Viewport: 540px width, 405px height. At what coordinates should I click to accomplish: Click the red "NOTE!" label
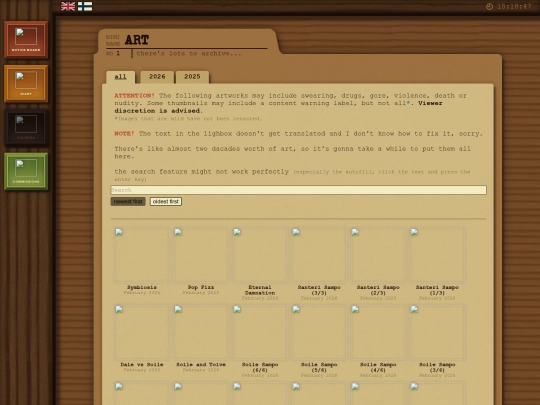pyautogui.click(x=124, y=133)
